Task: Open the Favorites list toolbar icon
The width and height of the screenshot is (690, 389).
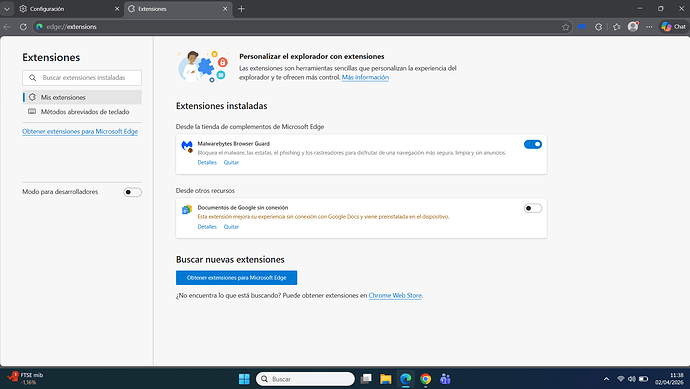Action: [x=617, y=27]
